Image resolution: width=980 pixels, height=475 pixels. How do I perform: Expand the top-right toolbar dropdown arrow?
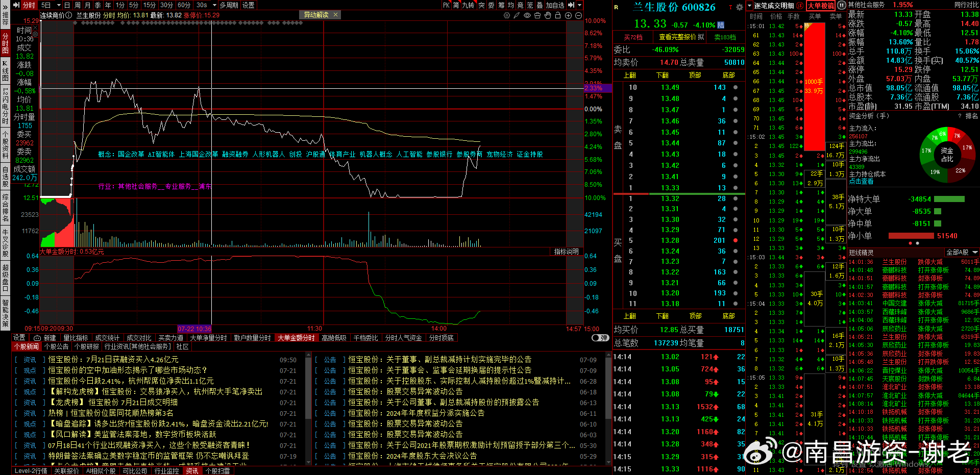pos(579,5)
